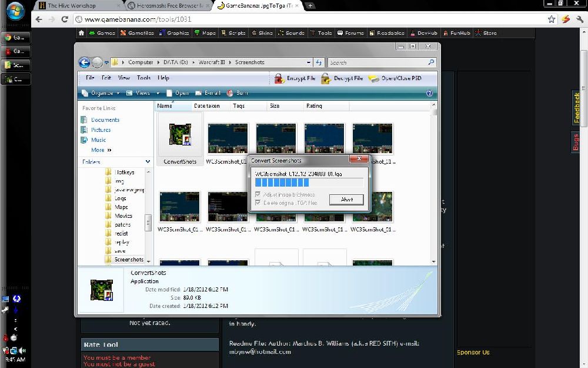The image size is (588, 368).
Task: Bookmark page with the star icon
Action: pyautogui.click(x=552, y=19)
